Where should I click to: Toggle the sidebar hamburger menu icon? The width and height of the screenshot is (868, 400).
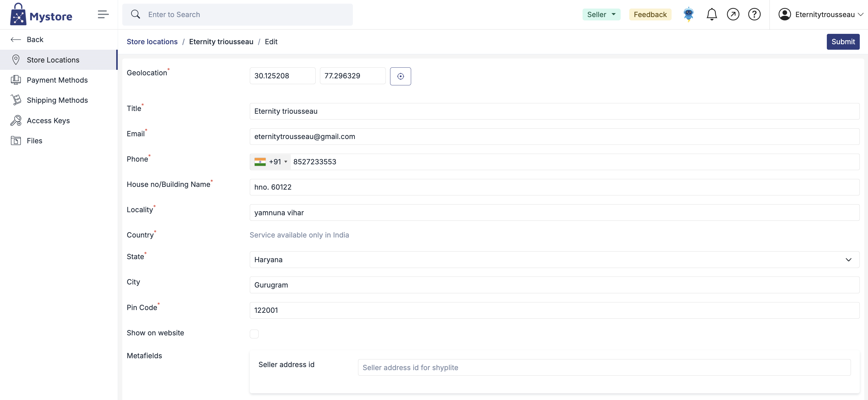(x=103, y=14)
